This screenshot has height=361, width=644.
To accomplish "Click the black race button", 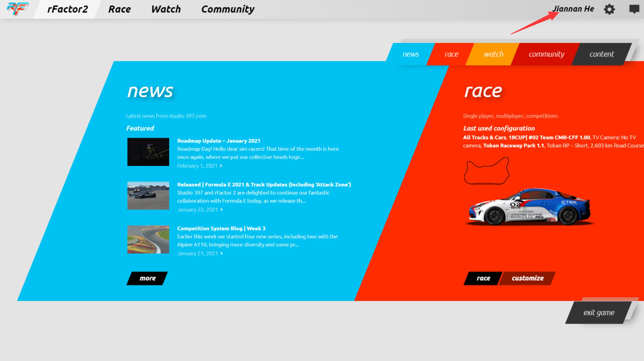I will 483,278.
